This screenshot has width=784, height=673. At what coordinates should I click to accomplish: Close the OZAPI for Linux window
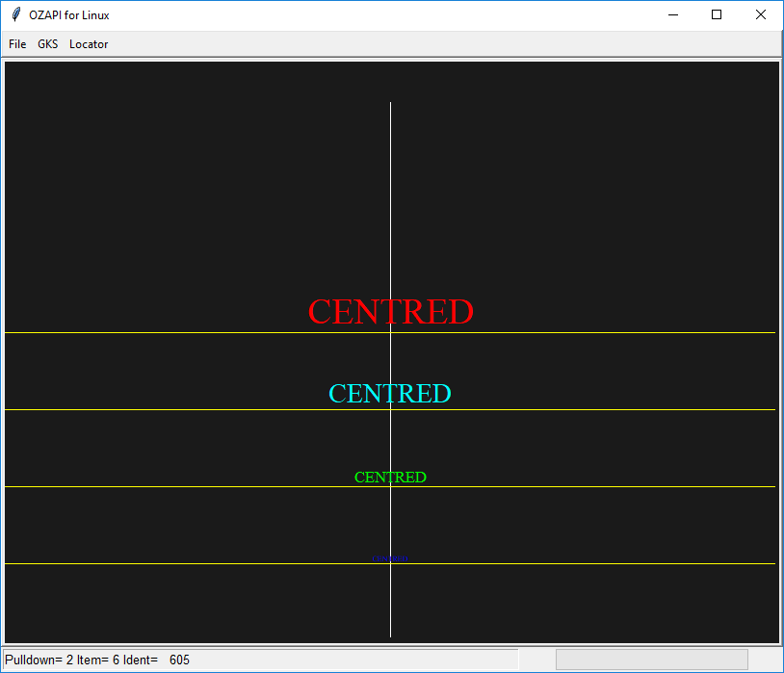pos(761,15)
